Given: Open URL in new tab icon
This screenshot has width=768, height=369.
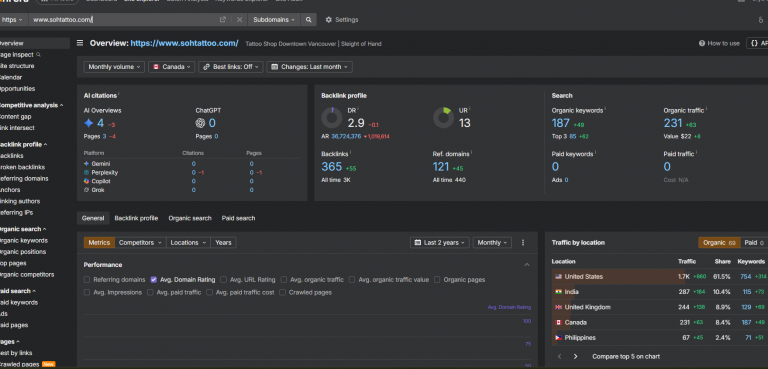Looking at the screenshot, I should click(x=223, y=20).
